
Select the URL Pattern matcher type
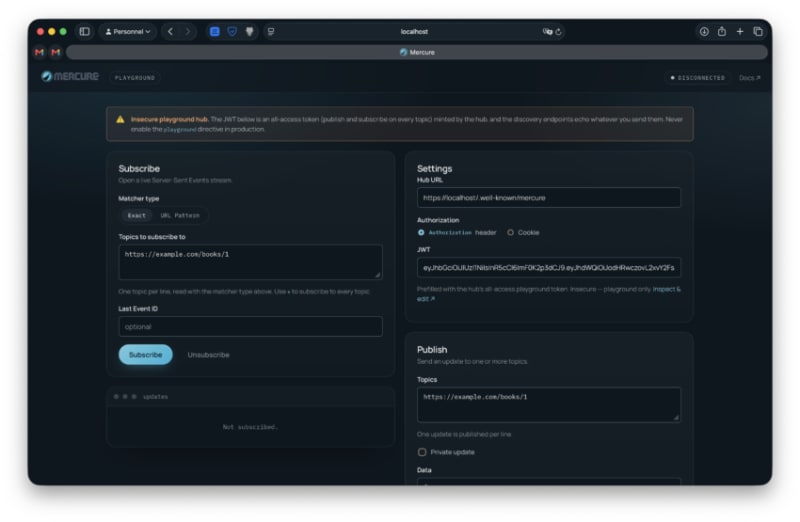[180, 215]
